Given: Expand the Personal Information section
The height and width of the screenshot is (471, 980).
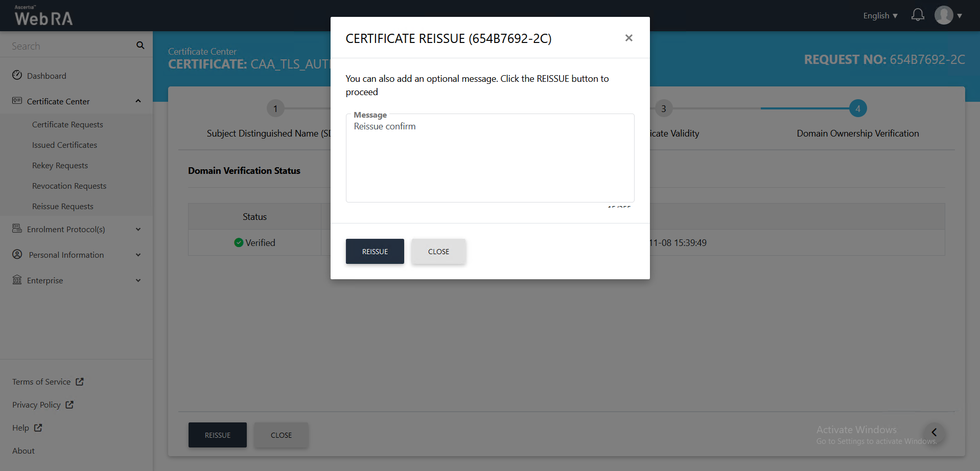Looking at the screenshot, I should [138, 255].
